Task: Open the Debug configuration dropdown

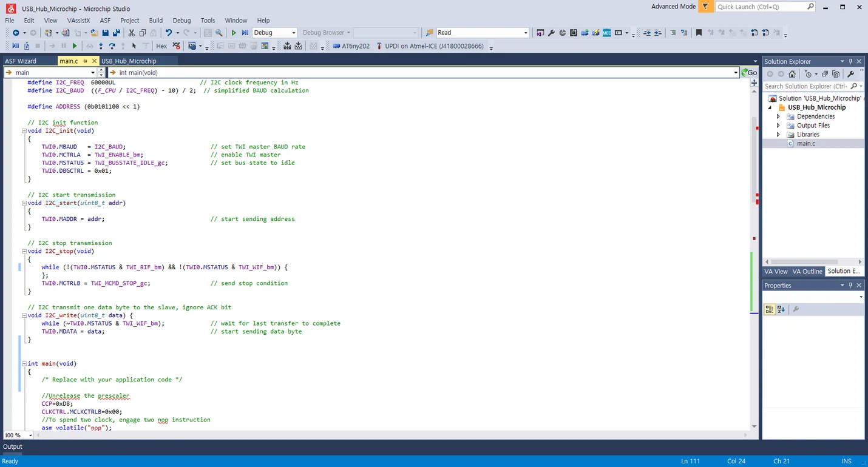Action: [294, 33]
